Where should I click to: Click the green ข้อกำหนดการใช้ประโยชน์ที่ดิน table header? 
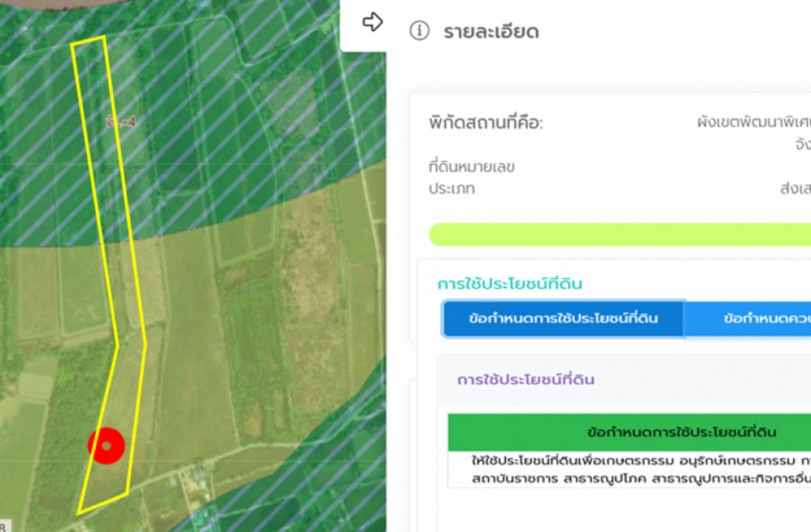pos(629,431)
